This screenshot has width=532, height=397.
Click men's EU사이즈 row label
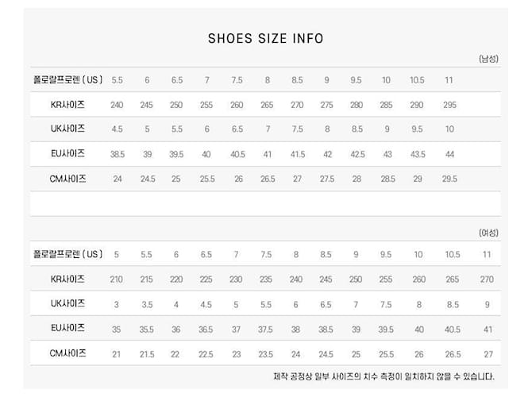pyautogui.click(x=67, y=154)
